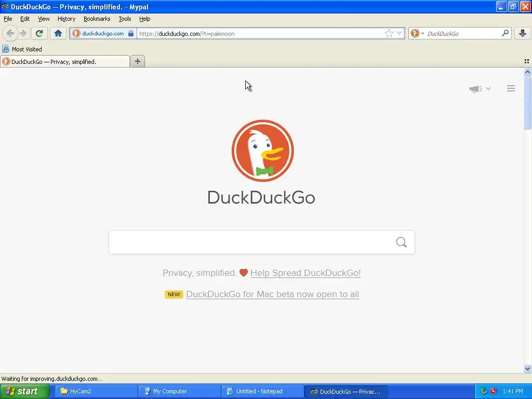Open the Downloads arrow button
This screenshot has width=532, height=399.
(523, 33)
